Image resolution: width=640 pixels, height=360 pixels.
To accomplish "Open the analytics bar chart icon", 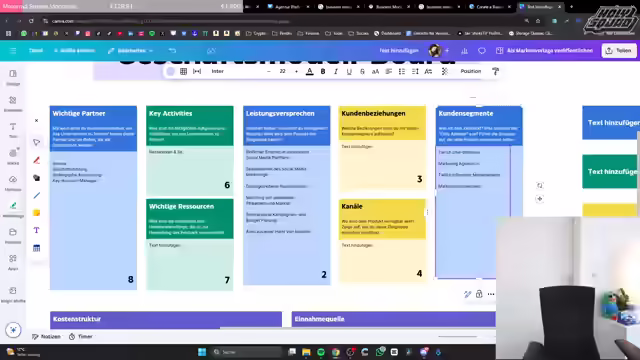I will click(464, 51).
